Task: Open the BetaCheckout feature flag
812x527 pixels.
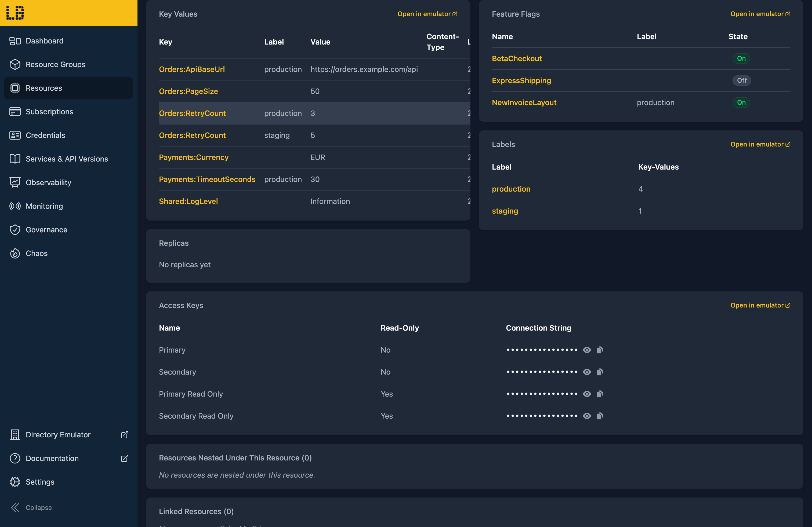Action: (517, 59)
